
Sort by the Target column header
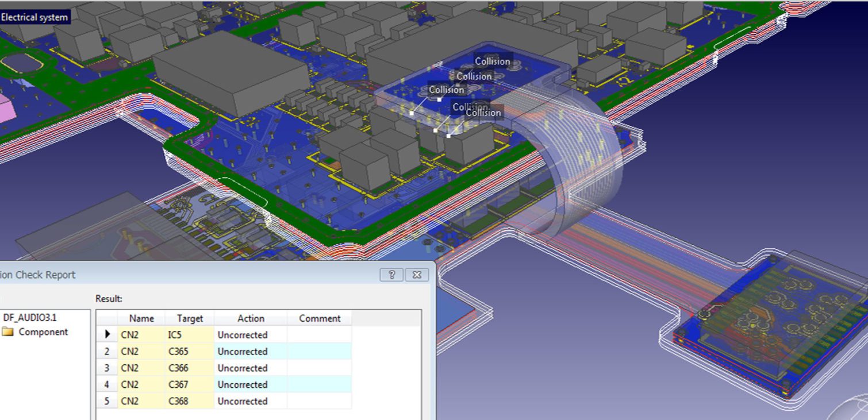[190, 318]
